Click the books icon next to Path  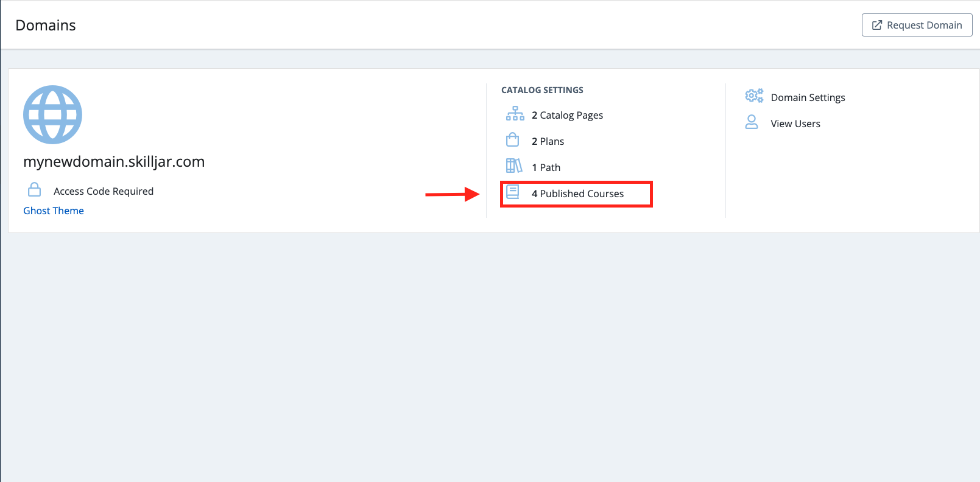[x=514, y=166]
